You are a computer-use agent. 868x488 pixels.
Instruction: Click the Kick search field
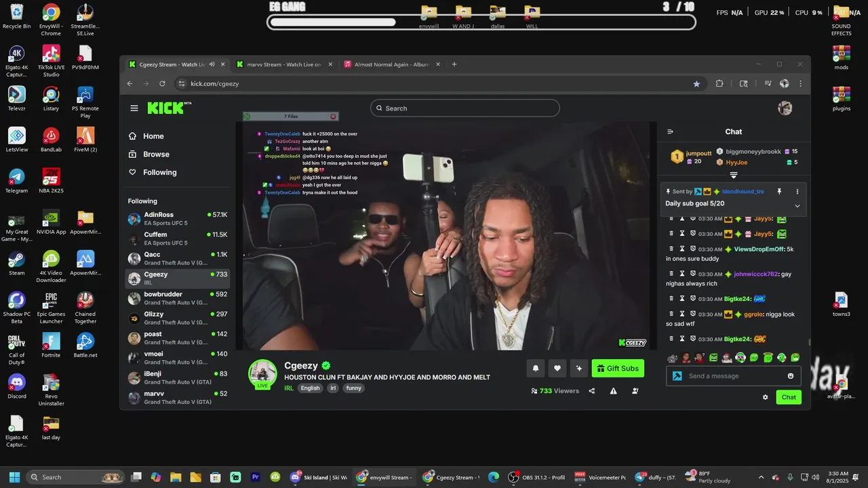pyautogui.click(x=465, y=108)
